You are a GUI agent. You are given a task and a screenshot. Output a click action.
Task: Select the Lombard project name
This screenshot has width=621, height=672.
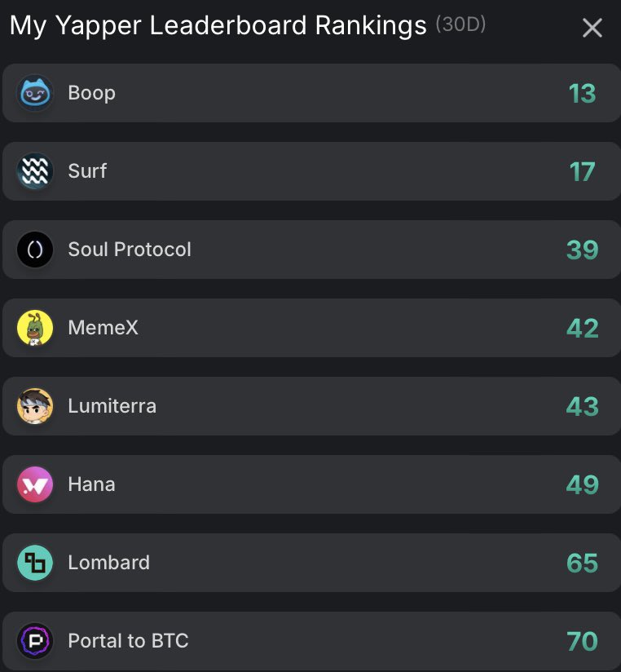pyautogui.click(x=108, y=562)
